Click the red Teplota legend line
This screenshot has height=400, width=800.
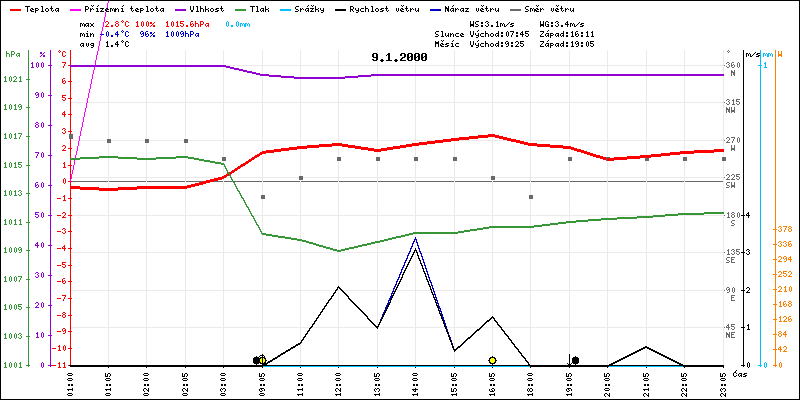coord(13,8)
